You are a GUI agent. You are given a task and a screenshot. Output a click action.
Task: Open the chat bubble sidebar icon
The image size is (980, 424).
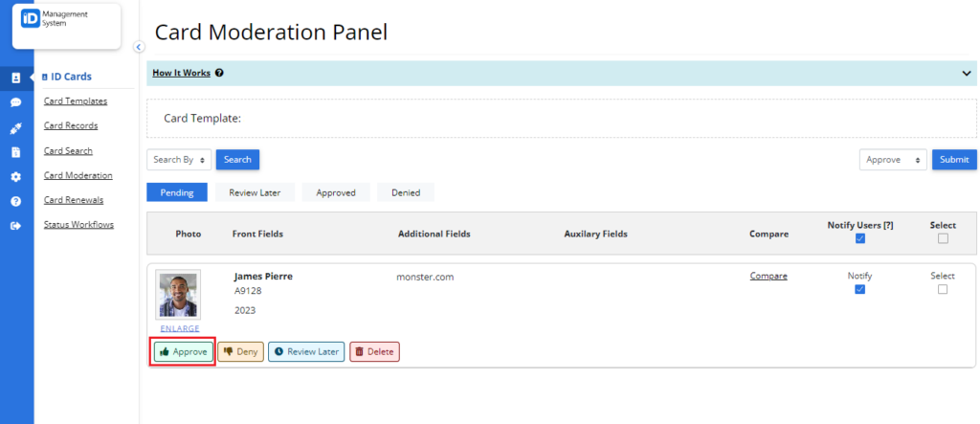click(16, 102)
